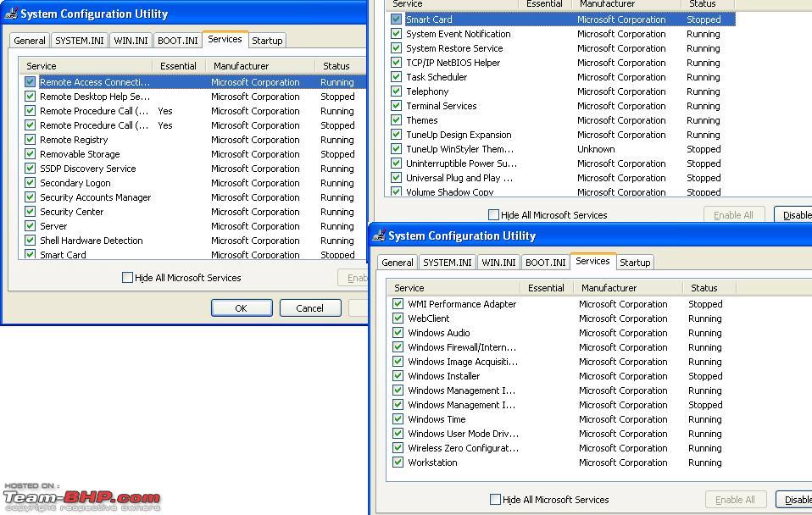Click Disable button in lower-right window
This screenshot has width=812, height=515.
[x=794, y=500]
